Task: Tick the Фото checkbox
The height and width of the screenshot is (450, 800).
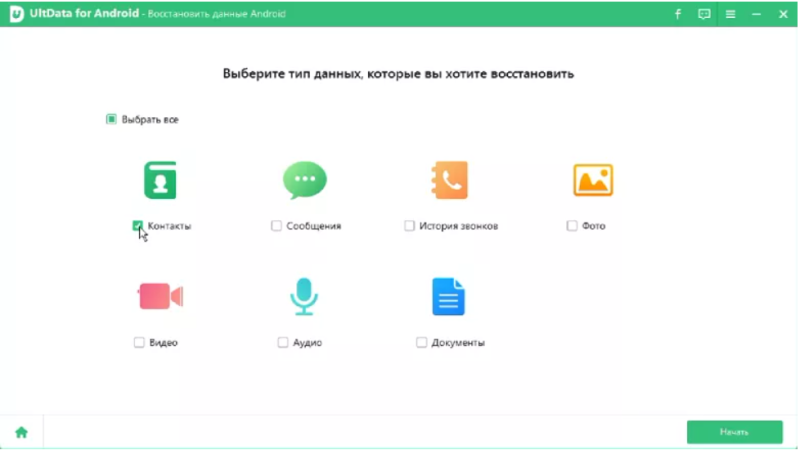Action: (x=572, y=226)
